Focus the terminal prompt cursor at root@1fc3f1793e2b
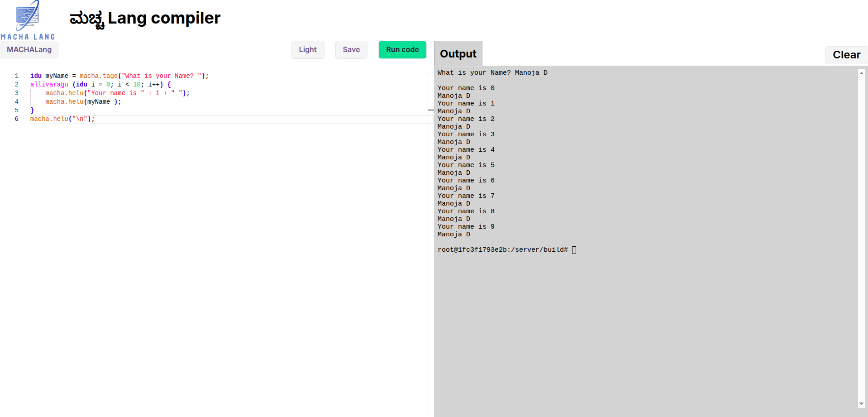The width and height of the screenshot is (868, 417). coord(574,250)
